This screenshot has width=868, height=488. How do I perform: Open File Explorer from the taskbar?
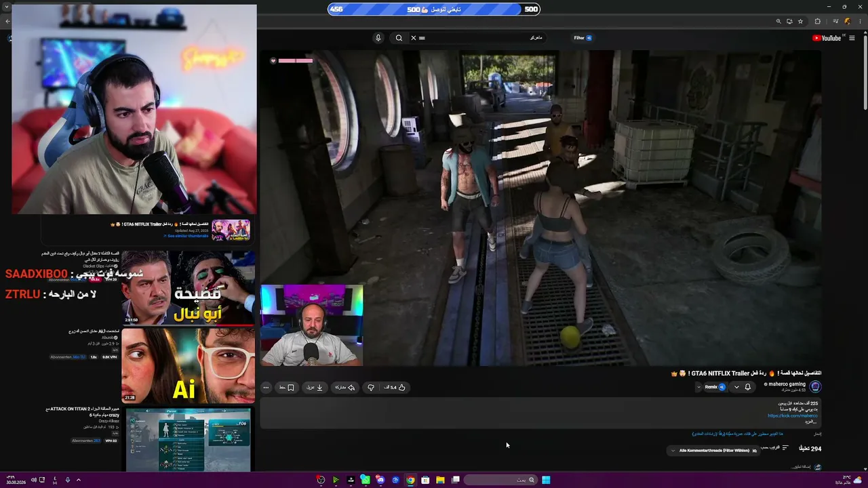point(440,480)
